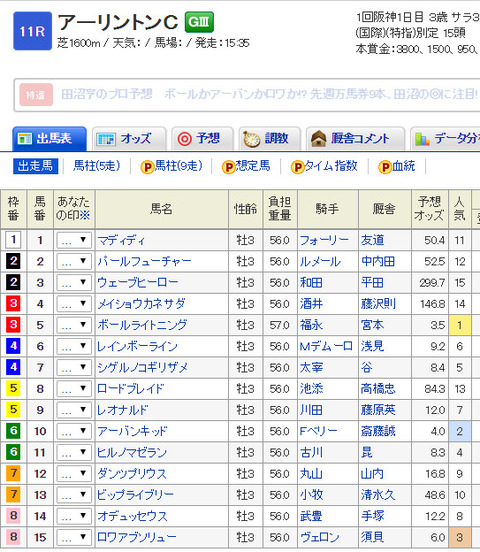
Task: Open mark dropdown for horse 3 ウェーブヒーロー
Action: click(74, 283)
